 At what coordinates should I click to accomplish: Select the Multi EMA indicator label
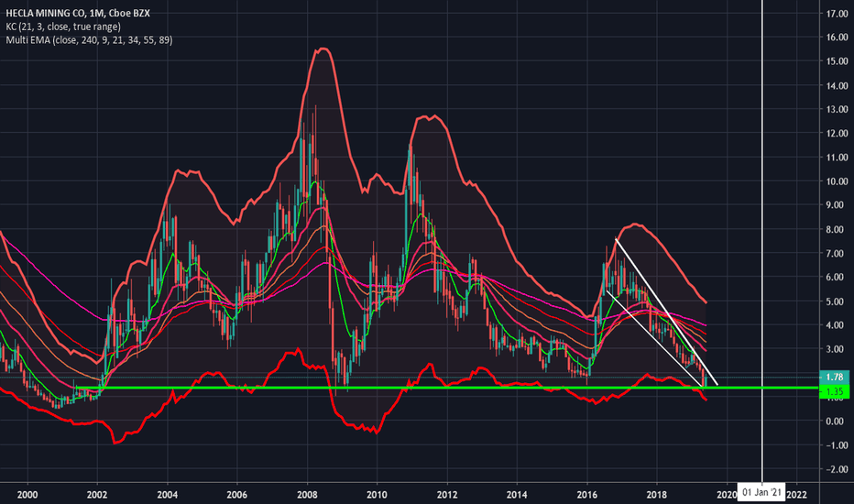click(89, 39)
